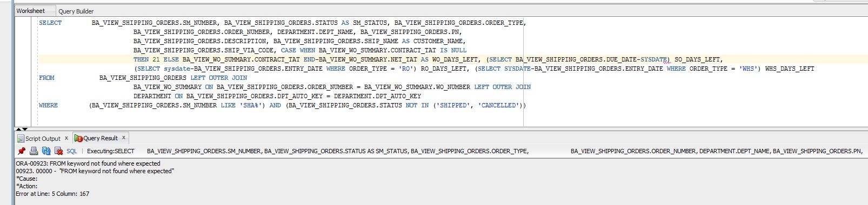Image resolution: width=868 pixels, height=205 pixels.
Task: Click the WHERE keyword in the editor
Action: coord(48,105)
